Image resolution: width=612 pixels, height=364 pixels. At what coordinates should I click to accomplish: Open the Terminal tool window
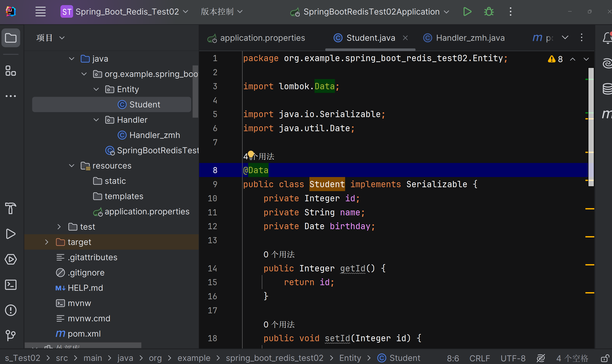[x=10, y=285]
